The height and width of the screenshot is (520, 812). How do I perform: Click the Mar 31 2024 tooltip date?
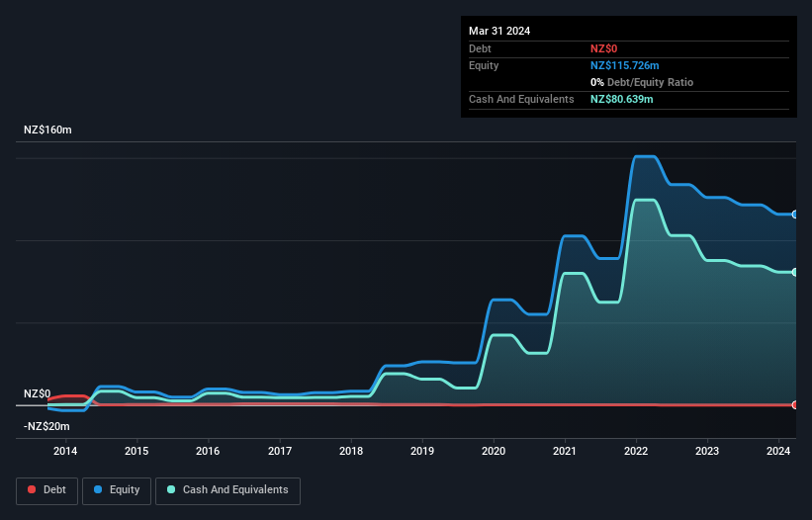[499, 31]
